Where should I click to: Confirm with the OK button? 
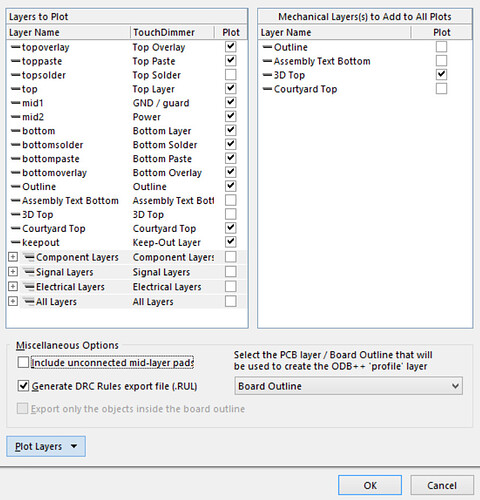(x=370, y=485)
